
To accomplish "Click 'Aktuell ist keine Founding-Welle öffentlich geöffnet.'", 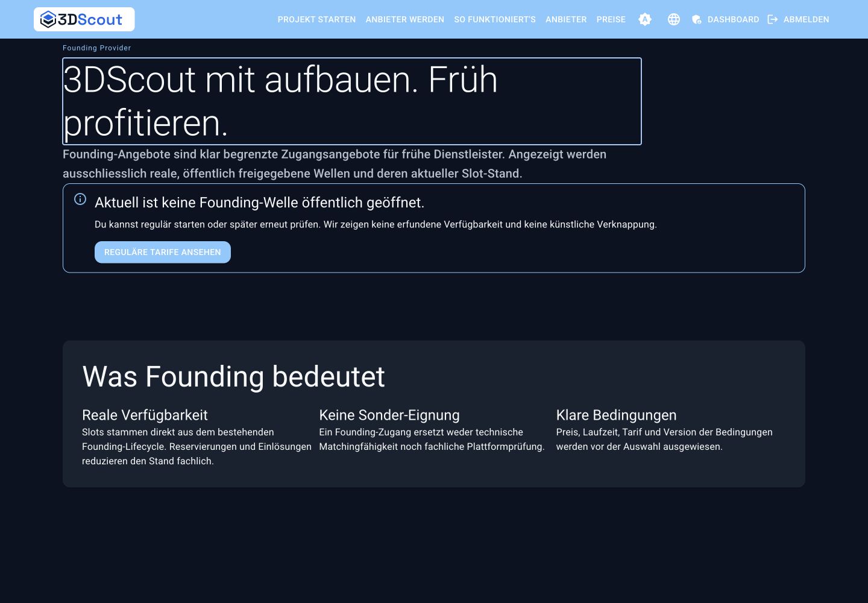I will (x=260, y=203).
